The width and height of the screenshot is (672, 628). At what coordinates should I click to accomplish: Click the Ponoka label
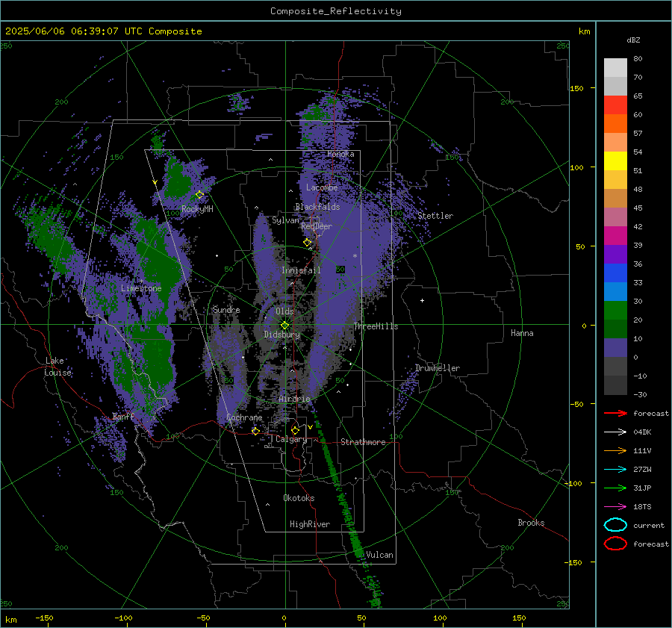coord(340,154)
